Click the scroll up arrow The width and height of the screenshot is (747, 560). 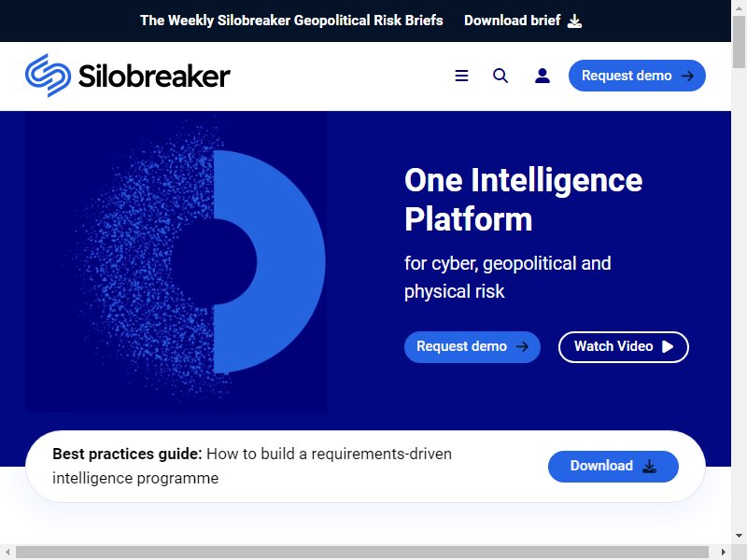tap(739, 7)
